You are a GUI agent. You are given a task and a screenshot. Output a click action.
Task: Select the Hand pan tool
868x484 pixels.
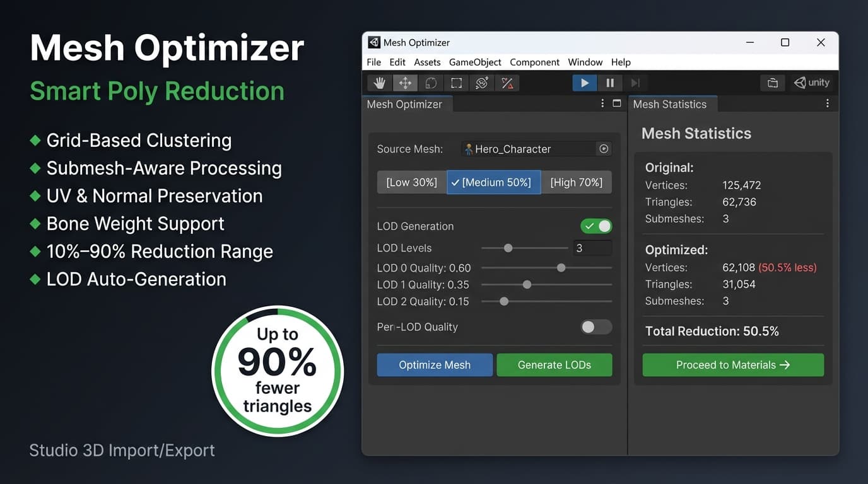379,83
